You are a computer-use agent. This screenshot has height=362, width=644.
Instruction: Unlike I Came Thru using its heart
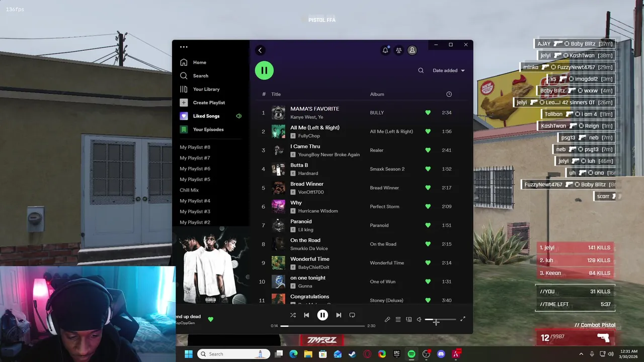click(428, 150)
